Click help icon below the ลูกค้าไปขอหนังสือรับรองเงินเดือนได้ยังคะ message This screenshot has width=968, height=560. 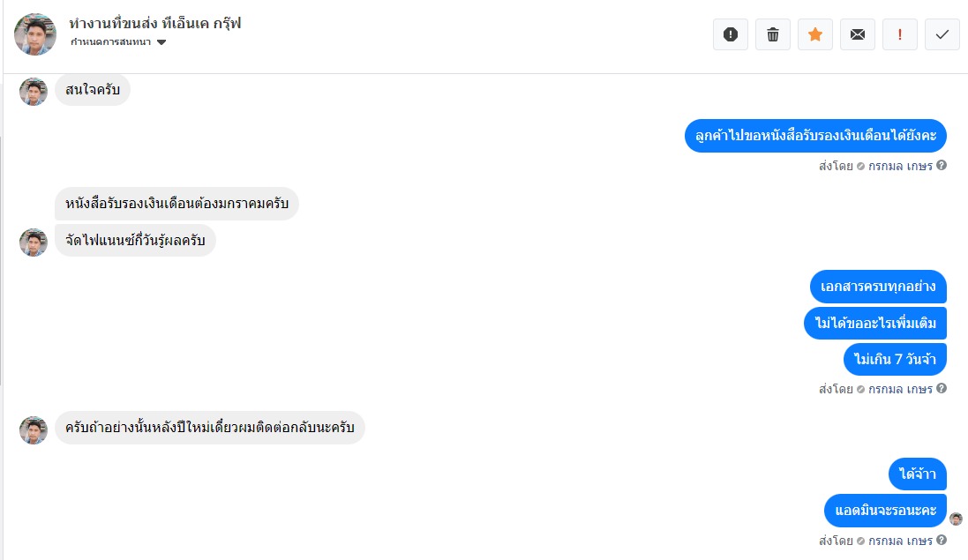942,165
